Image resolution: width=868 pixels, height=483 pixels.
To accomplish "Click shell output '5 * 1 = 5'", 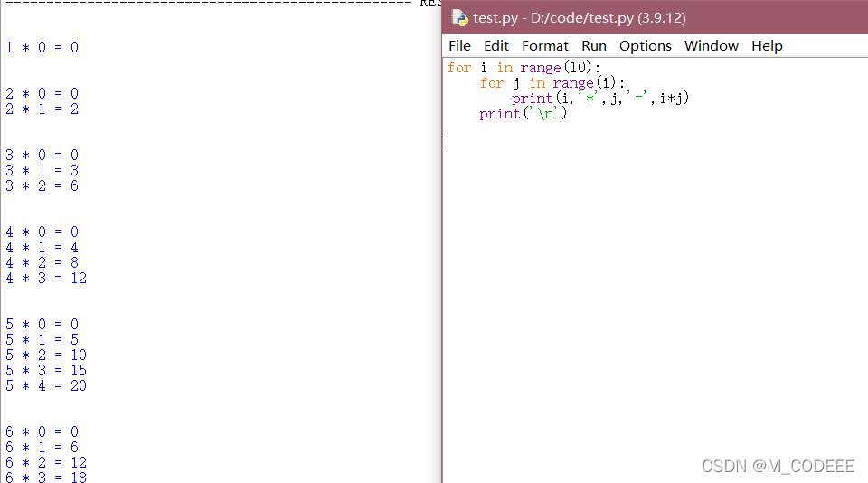I will tap(42, 339).
